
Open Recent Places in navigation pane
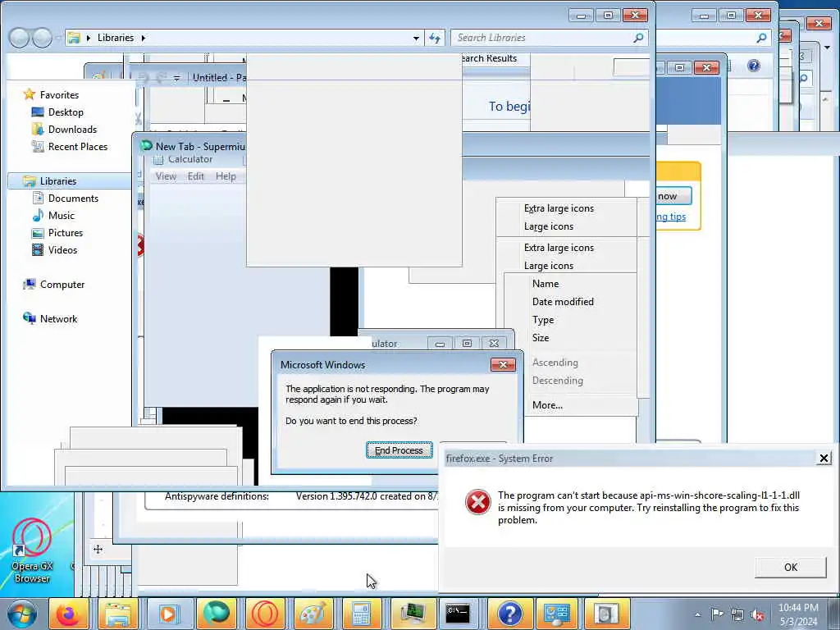point(78,146)
